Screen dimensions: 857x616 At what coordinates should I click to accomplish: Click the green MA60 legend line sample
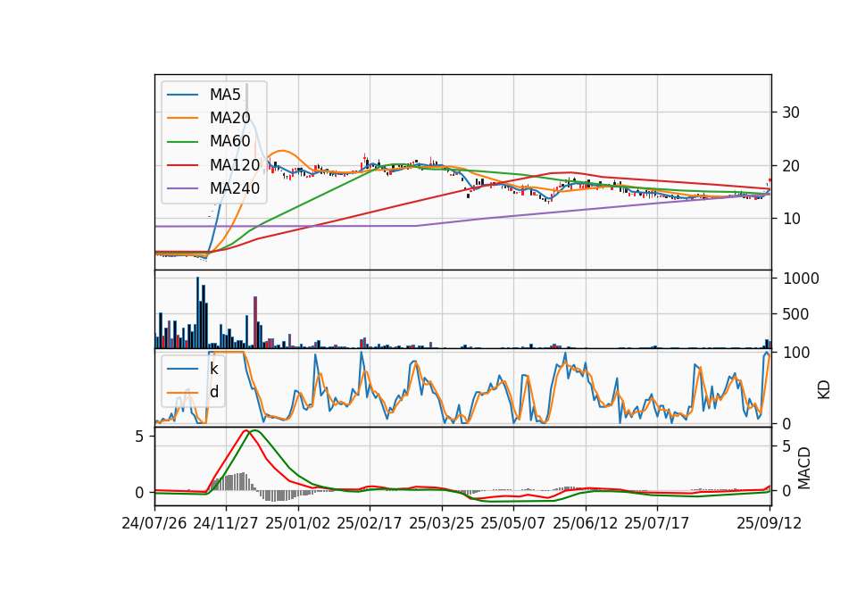tap(182, 142)
